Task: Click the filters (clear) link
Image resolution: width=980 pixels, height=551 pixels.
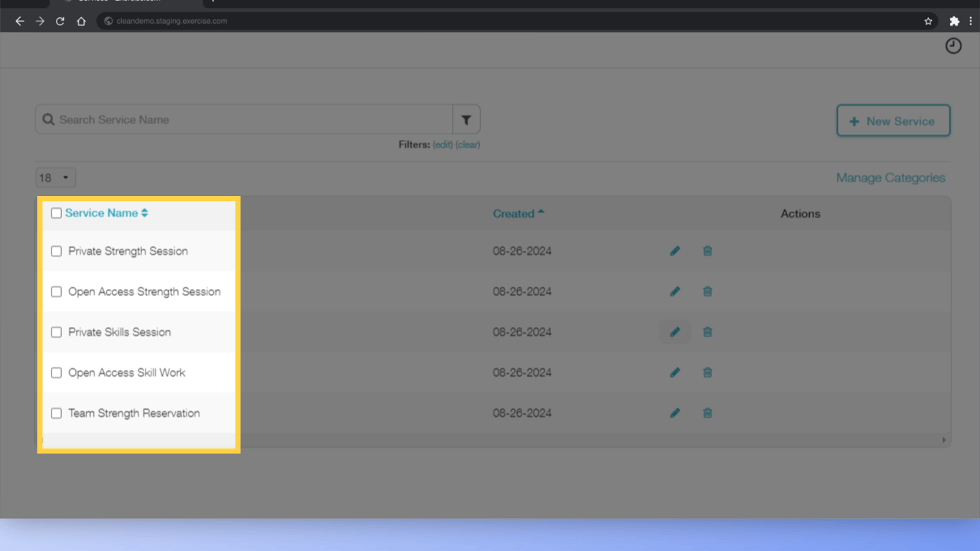Action: pos(468,144)
